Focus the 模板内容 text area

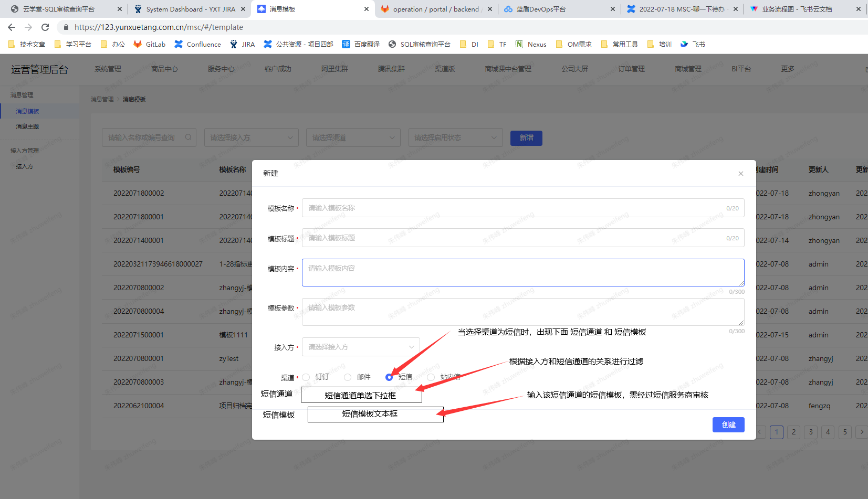click(523, 272)
